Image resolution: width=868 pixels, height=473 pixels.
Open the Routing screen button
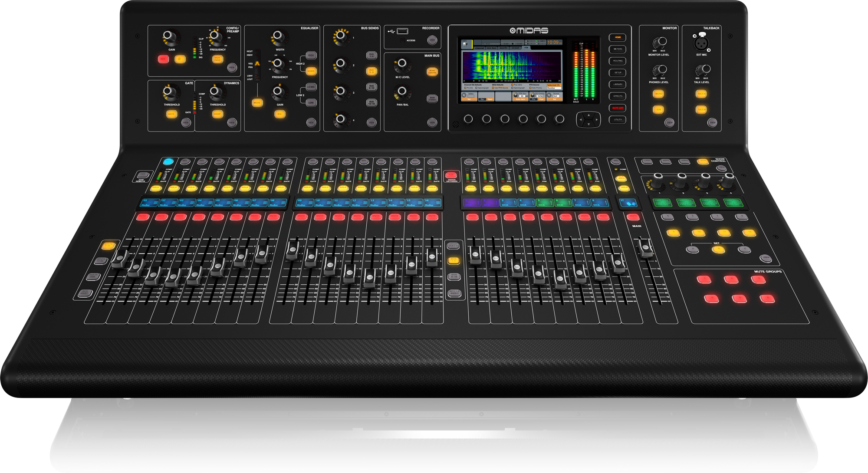click(617, 61)
